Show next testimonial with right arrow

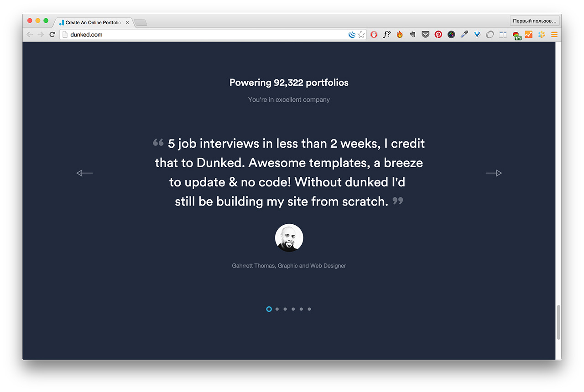tap(493, 173)
